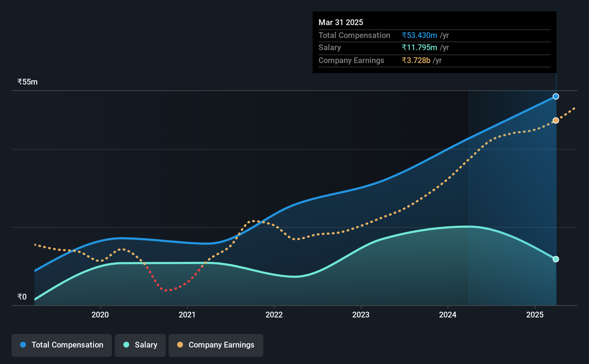Toggle the Salary legend button

[x=140, y=345]
